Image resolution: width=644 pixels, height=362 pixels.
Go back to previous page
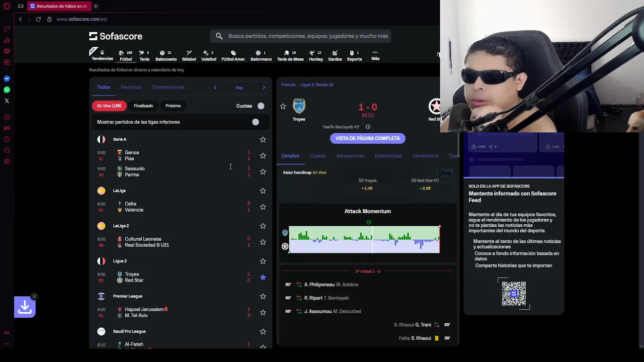point(20,19)
